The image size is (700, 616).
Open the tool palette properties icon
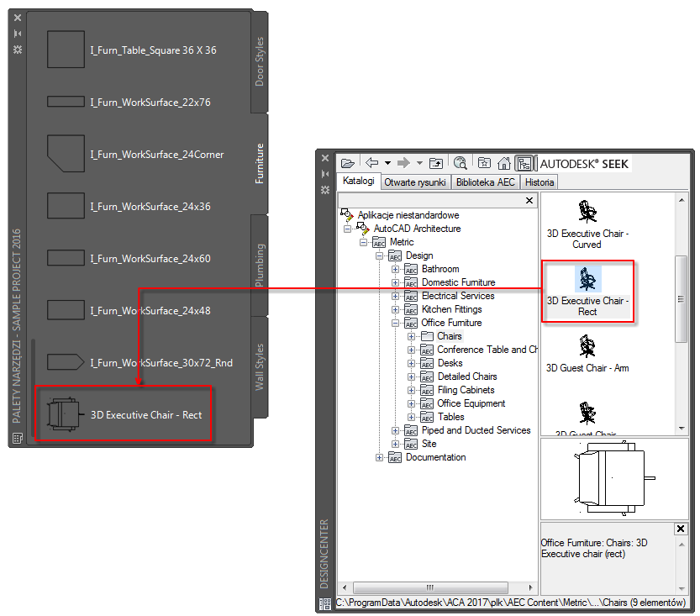click(x=18, y=49)
